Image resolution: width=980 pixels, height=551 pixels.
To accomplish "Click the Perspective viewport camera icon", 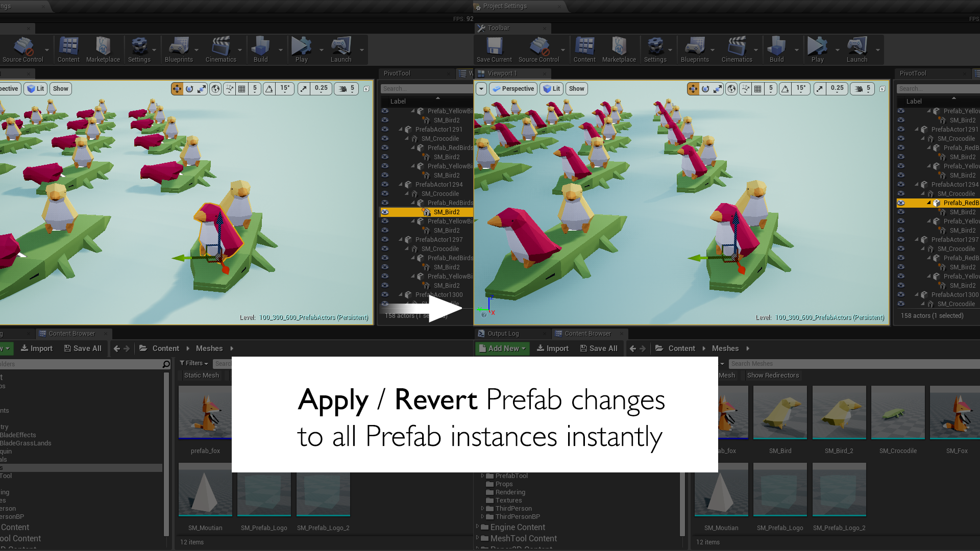I will pyautogui.click(x=497, y=88).
